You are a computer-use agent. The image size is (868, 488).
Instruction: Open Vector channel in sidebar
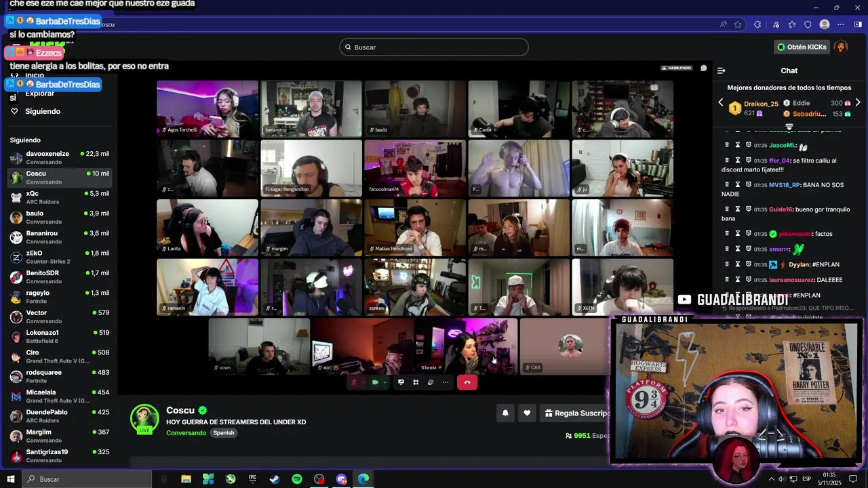tap(60, 317)
